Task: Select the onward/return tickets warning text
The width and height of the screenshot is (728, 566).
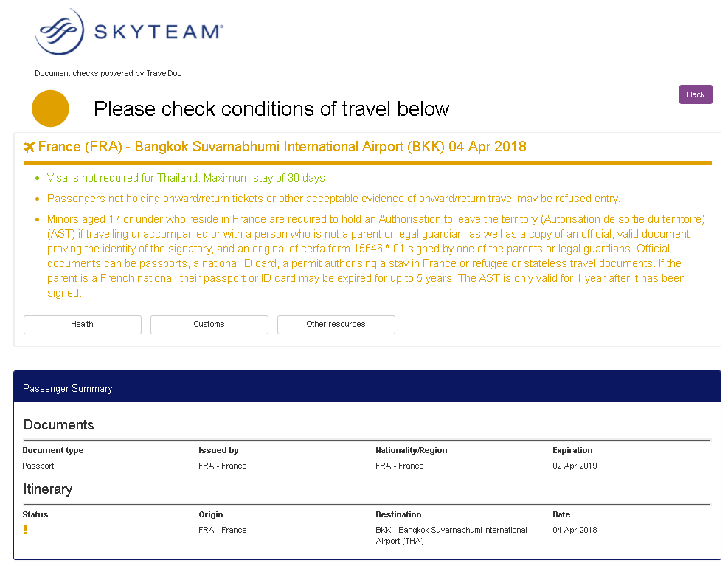Action: [x=333, y=199]
